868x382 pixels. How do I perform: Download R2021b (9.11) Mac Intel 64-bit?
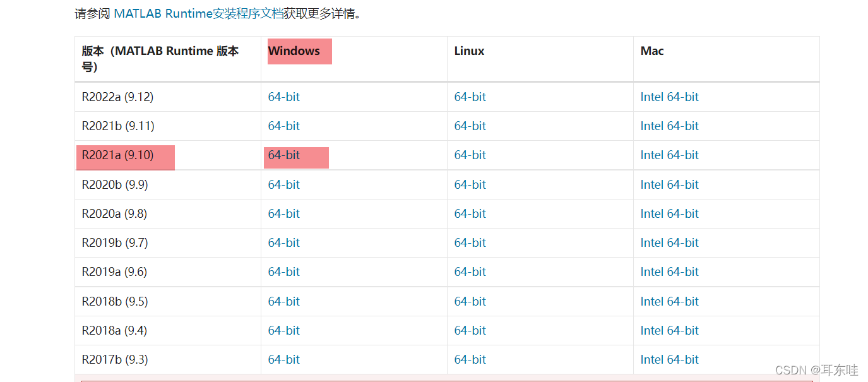point(670,126)
